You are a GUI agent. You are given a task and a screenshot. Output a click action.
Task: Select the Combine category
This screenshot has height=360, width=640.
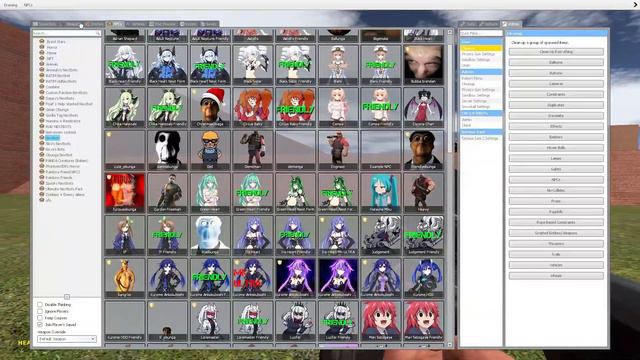coord(53,87)
